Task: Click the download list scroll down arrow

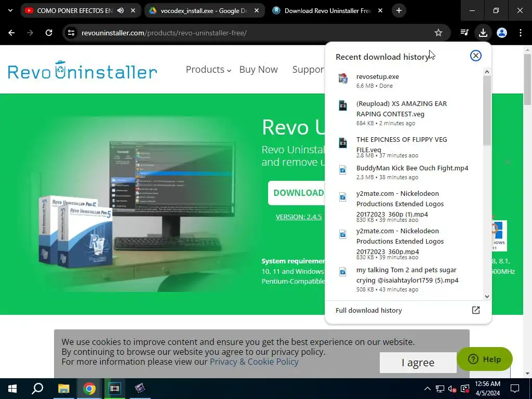Action: (x=487, y=297)
